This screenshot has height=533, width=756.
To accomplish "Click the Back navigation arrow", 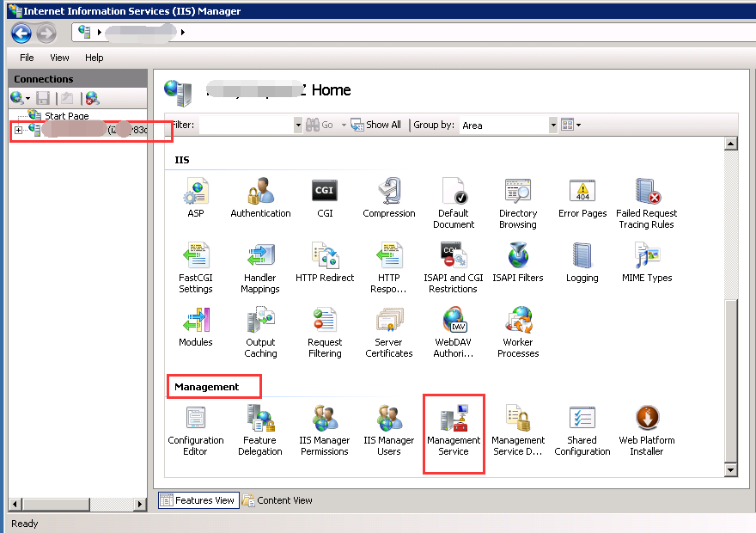I will coord(21,34).
